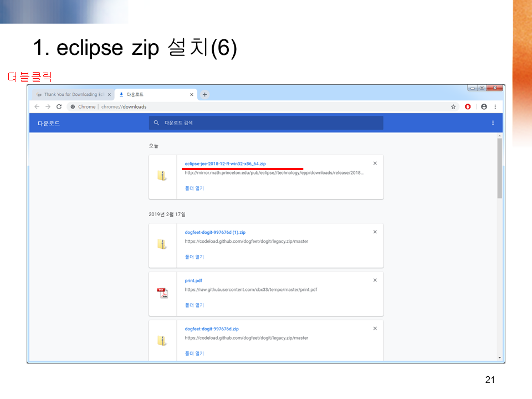Close the 'Thank You for Downloading' tab
Screen dimensions: 532x399
[x=109, y=95]
